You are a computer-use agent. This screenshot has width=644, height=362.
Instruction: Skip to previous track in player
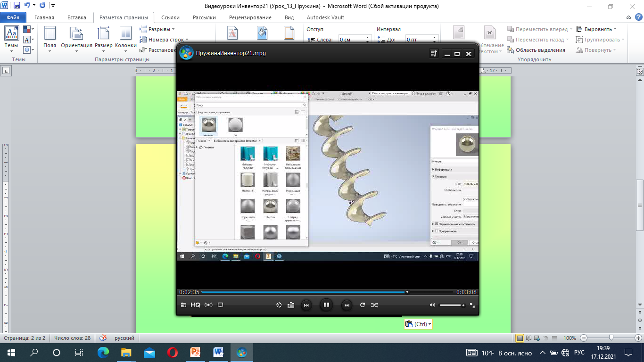point(306,305)
